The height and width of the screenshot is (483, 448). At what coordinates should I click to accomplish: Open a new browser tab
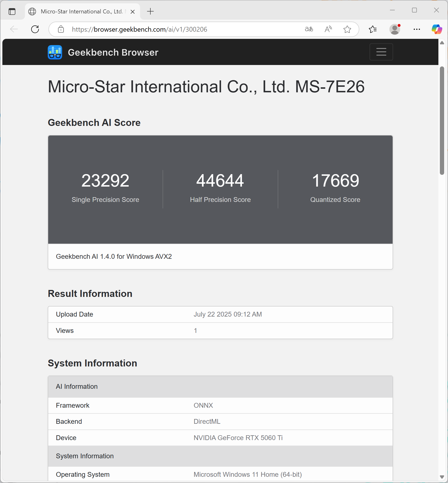point(150,12)
